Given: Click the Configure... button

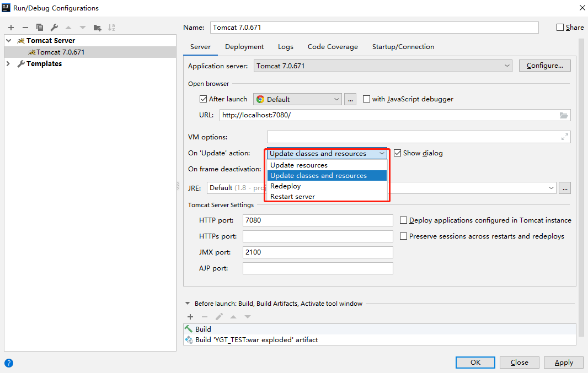Looking at the screenshot, I should tap(545, 66).
